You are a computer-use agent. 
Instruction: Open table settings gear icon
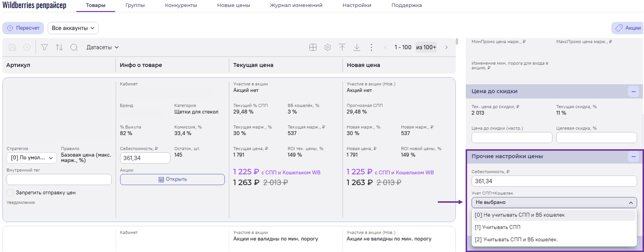coord(327,47)
